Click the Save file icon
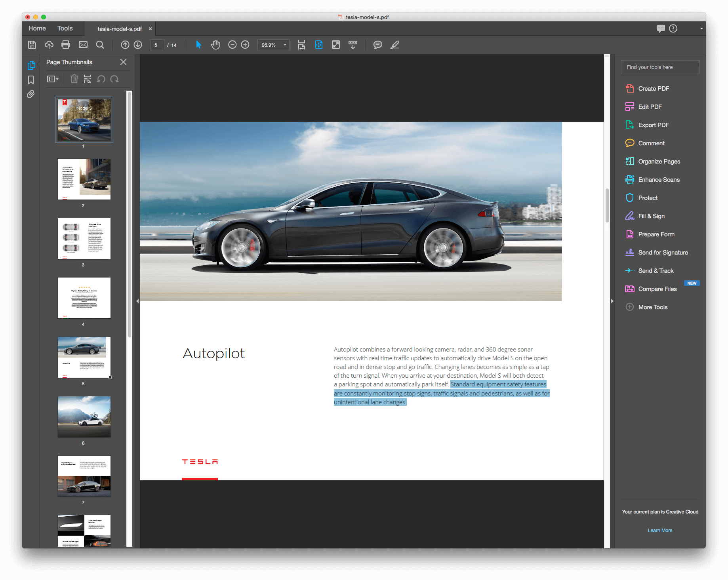Viewport: 728px width, 580px height. 32,45
